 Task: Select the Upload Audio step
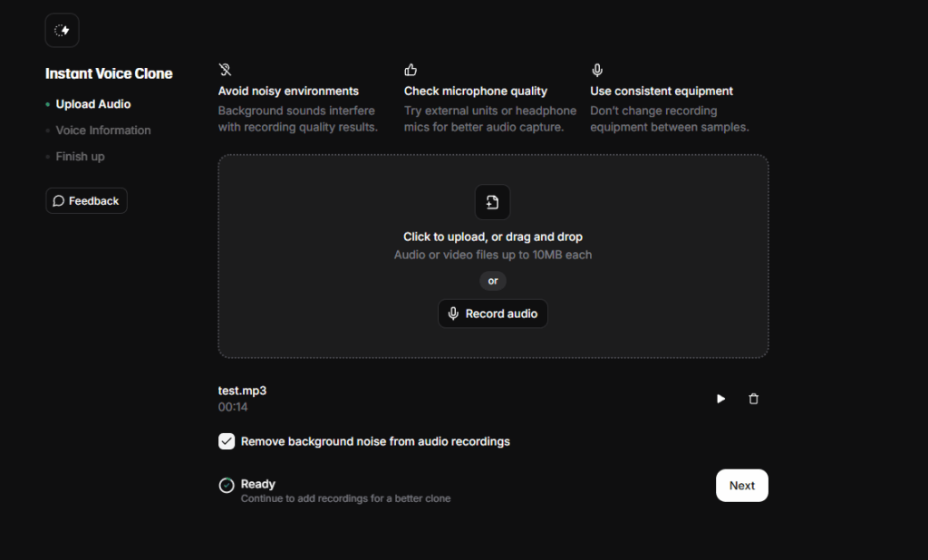pos(93,103)
